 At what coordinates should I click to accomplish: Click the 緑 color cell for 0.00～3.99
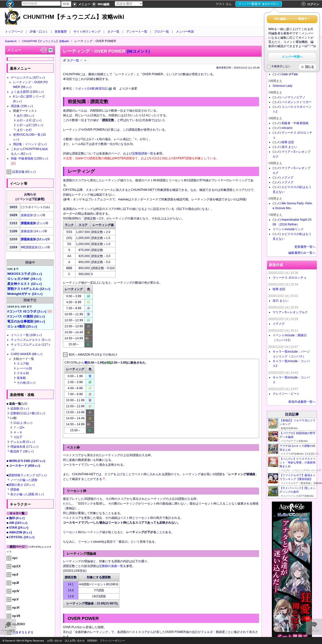(89, 296)
